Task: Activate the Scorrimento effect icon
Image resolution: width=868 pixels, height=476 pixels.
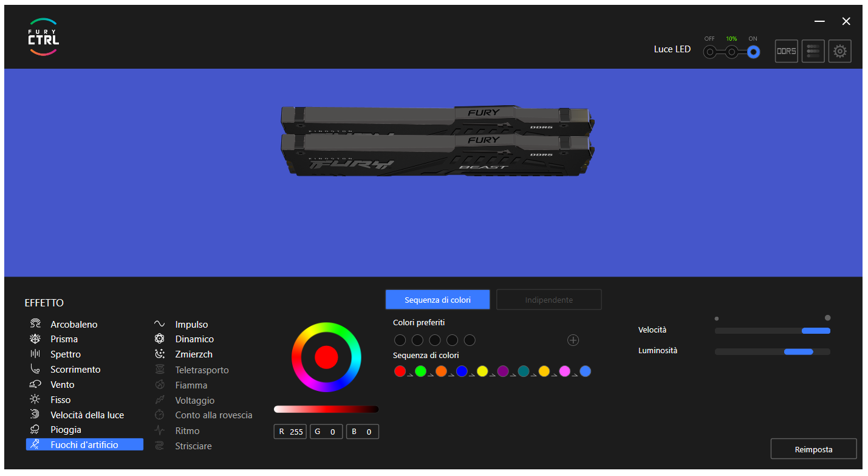Action: click(x=36, y=370)
